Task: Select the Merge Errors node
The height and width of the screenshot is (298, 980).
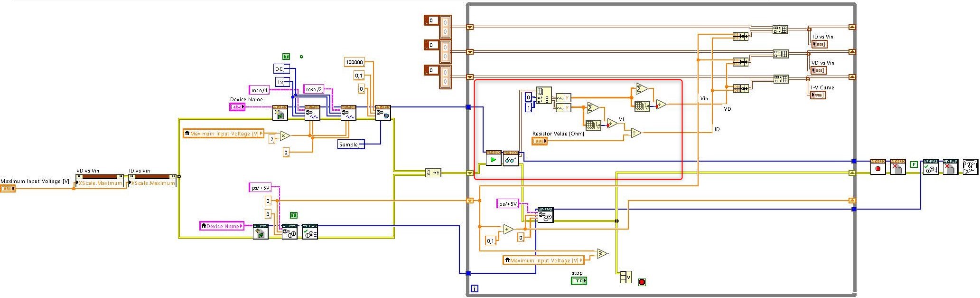Action: [434, 173]
